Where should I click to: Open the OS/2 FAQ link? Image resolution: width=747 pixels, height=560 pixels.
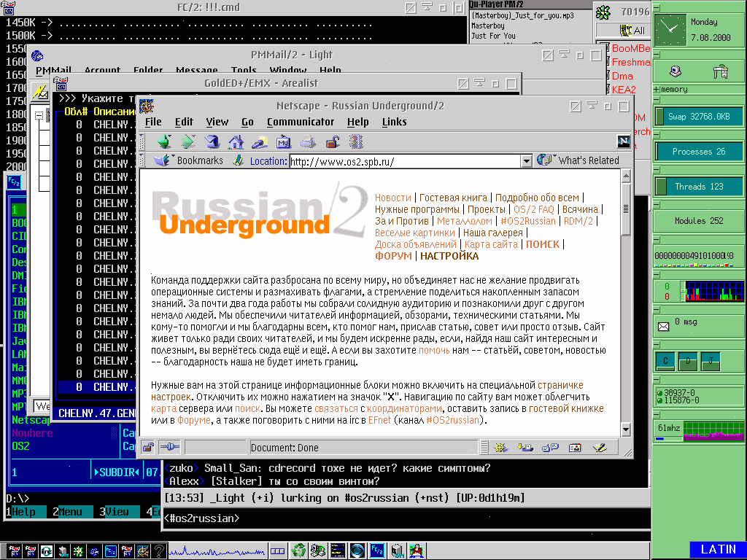534,209
